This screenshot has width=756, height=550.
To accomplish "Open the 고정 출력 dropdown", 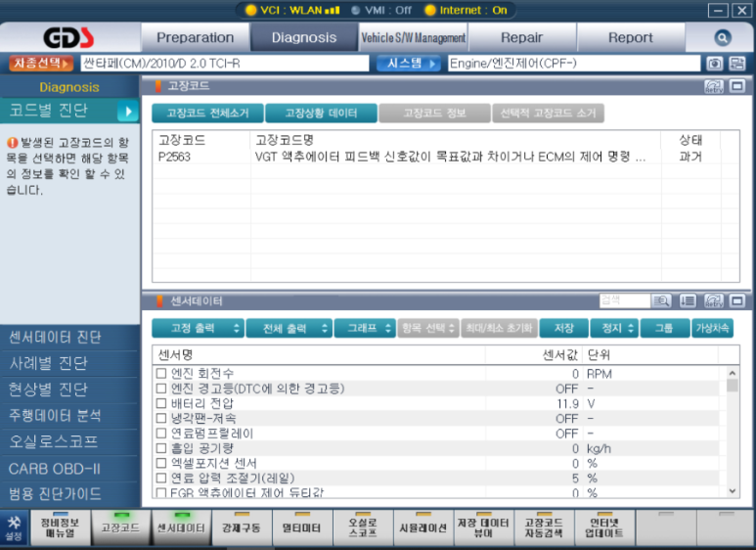I will (x=198, y=329).
